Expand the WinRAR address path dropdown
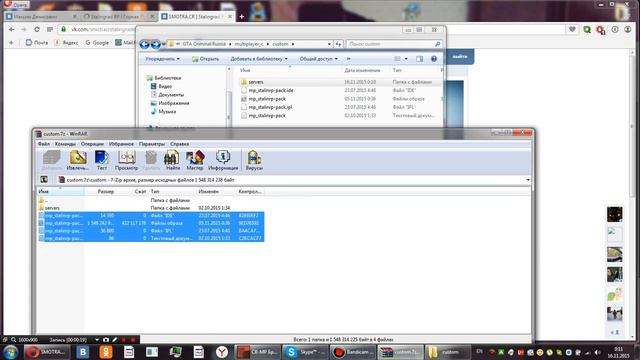 (528, 180)
